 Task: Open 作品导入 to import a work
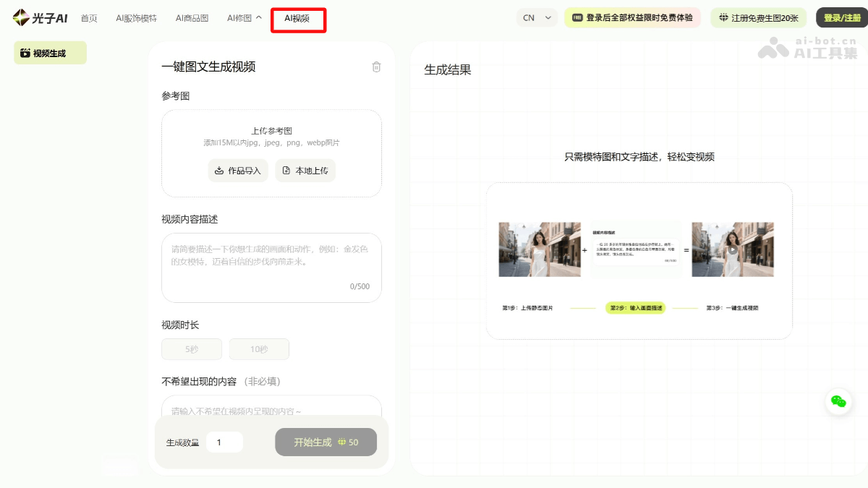pyautogui.click(x=238, y=171)
